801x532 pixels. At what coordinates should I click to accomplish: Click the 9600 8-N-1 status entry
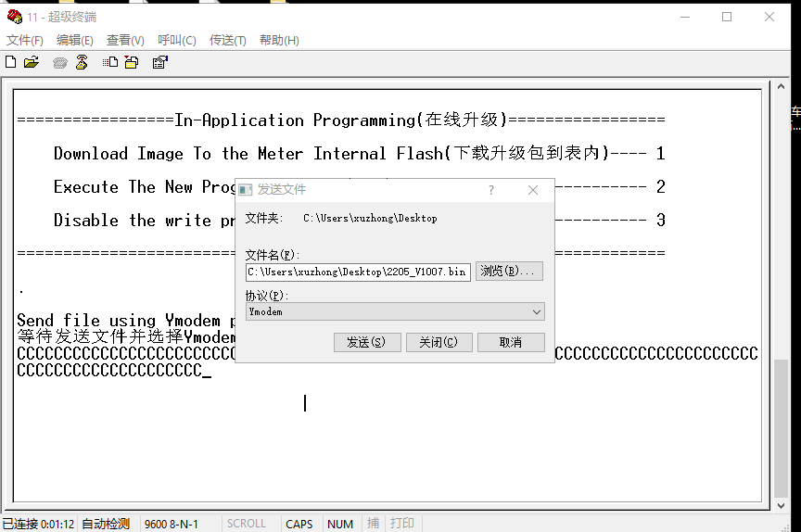(172, 525)
